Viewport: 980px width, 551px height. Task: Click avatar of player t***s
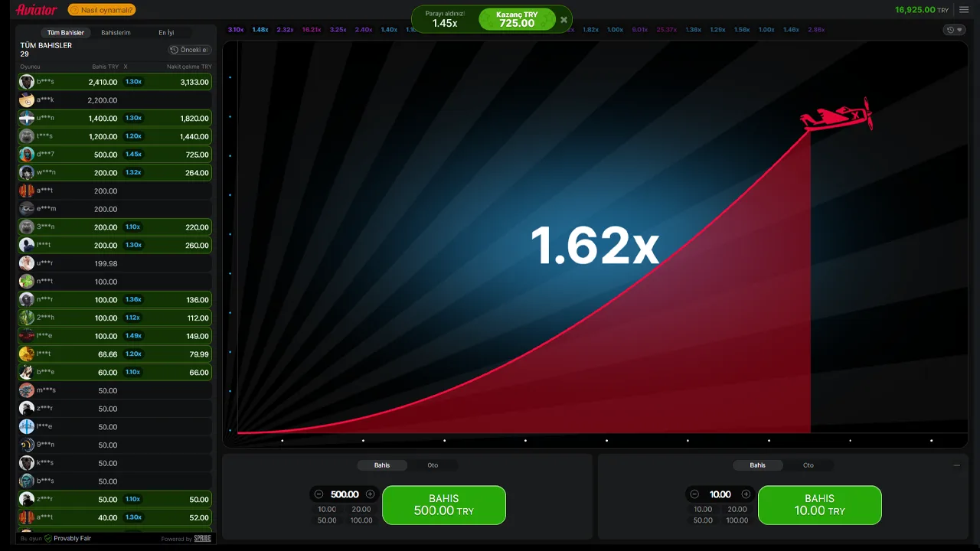click(27, 136)
